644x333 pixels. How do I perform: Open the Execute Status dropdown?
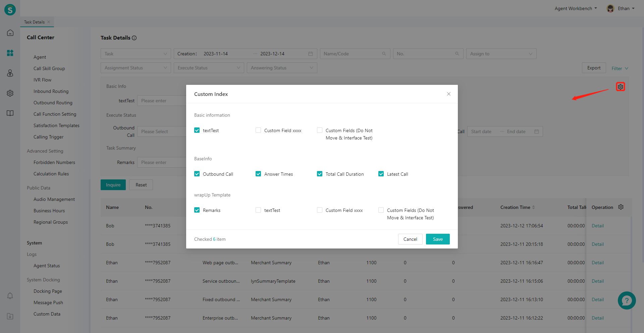tap(209, 68)
